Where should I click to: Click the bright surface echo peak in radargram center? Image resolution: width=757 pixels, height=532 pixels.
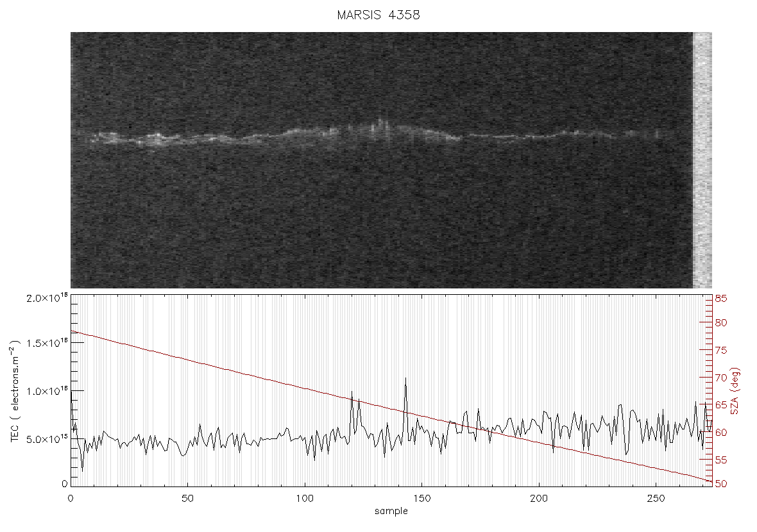[x=381, y=124]
